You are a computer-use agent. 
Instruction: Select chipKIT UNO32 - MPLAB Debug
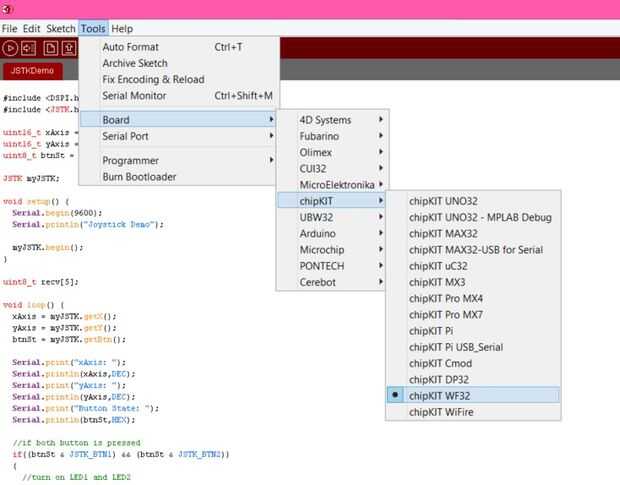(x=473, y=217)
